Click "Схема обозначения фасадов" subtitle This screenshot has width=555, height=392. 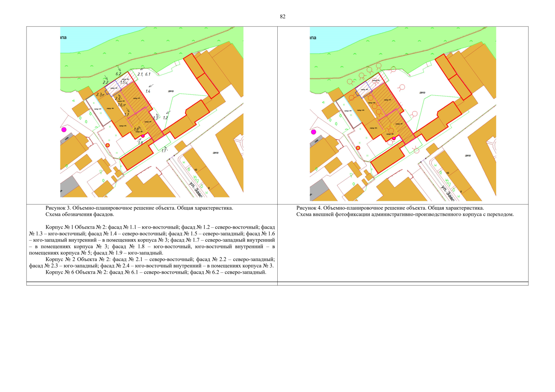(x=80, y=215)
